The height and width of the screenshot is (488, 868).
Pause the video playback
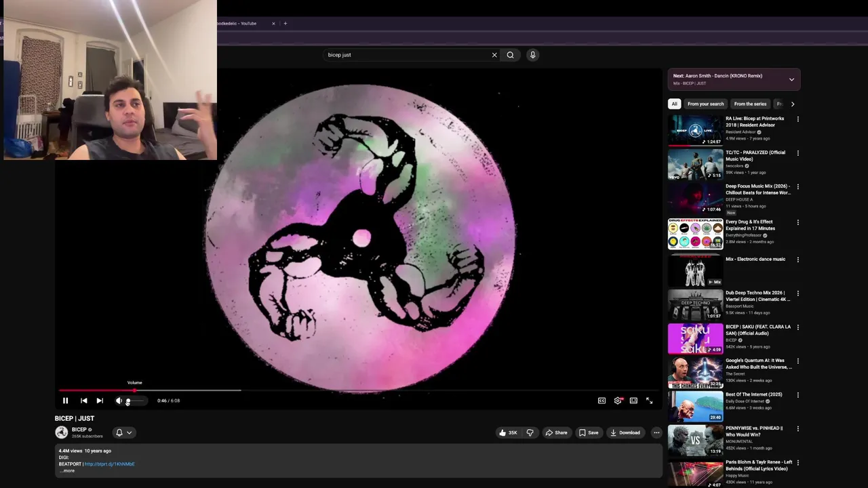pos(65,401)
